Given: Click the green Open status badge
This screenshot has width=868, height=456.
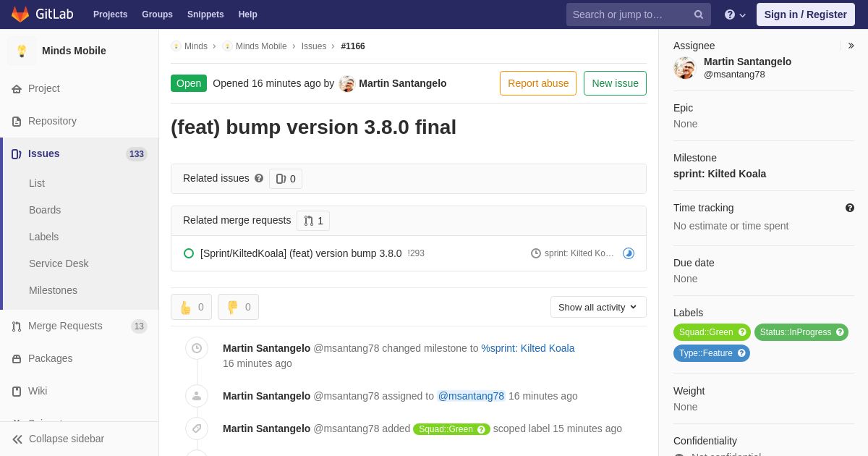Looking at the screenshot, I should pos(189,83).
